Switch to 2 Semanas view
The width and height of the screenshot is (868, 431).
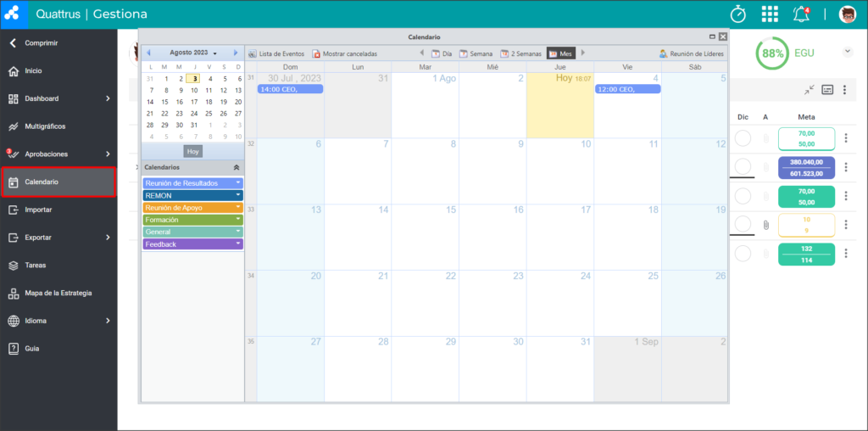[521, 53]
